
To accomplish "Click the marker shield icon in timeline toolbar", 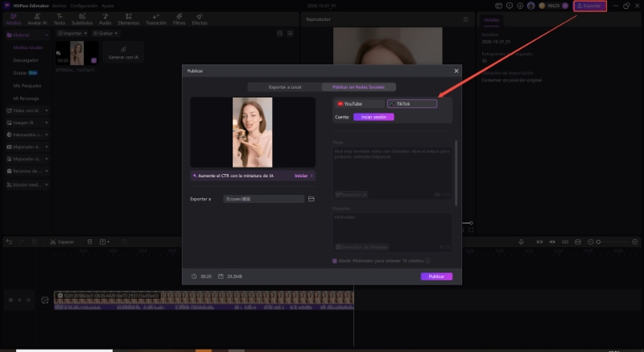I will [x=89, y=242].
